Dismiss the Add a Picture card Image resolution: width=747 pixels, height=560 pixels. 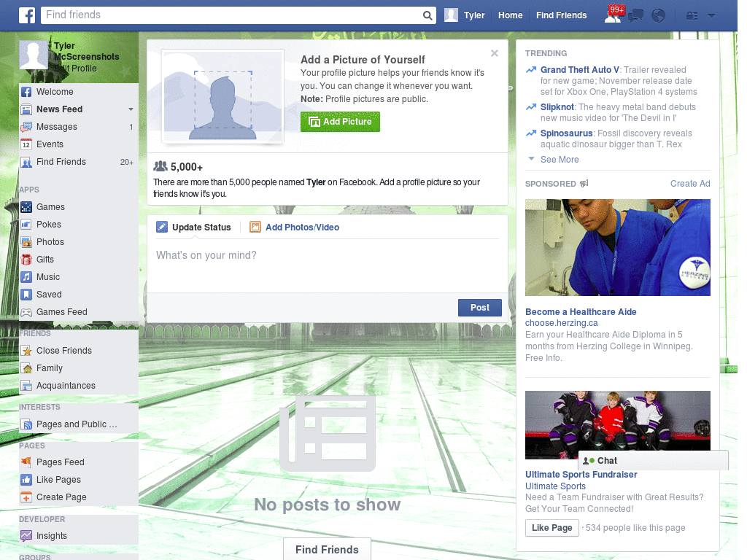coord(495,53)
